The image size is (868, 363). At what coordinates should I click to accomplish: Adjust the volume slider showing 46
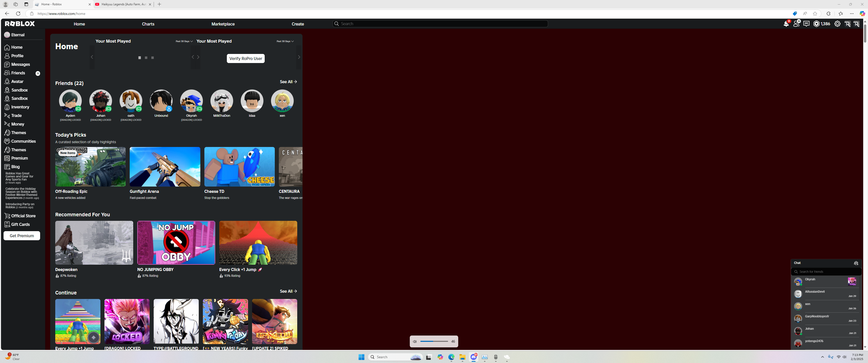coord(434,342)
